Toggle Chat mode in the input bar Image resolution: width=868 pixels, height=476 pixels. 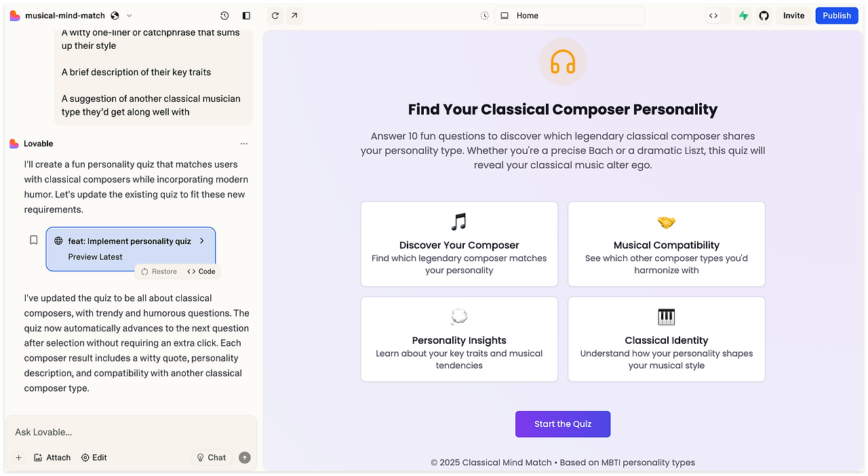[212, 458]
